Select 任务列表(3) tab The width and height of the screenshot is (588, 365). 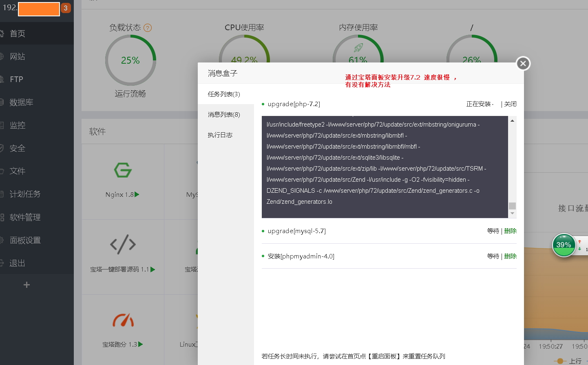pyautogui.click(x=224, y=94)
